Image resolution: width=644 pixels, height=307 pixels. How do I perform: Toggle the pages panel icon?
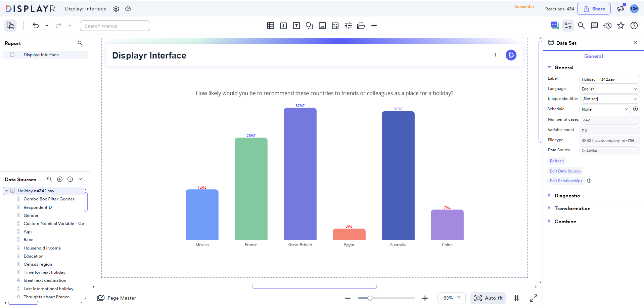pos(11,26)
